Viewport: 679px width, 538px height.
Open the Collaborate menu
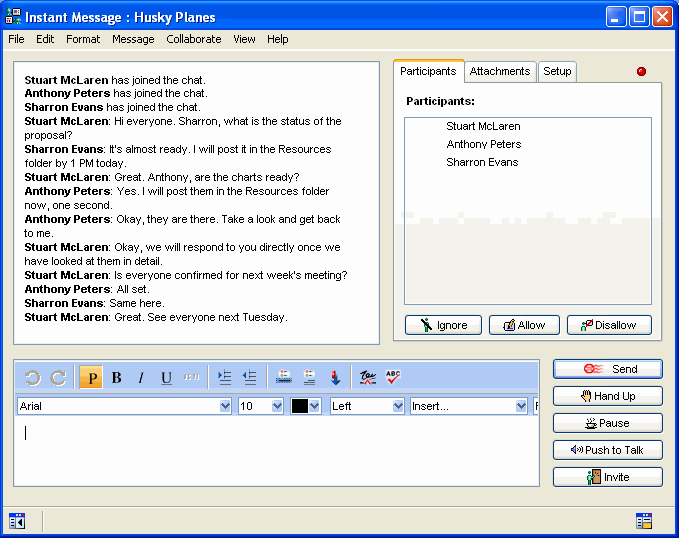coord(194,39)
